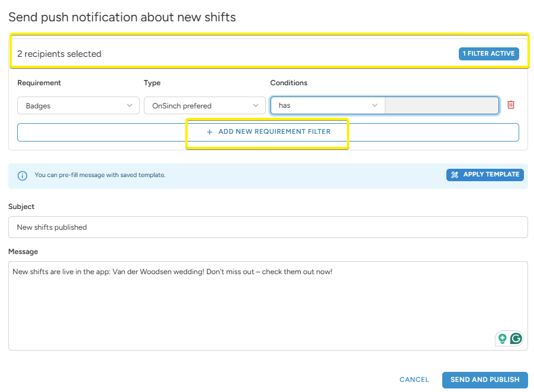Click the greyed-out value field beside has
This screenshot has width=534, height=392.
point(442,105)
